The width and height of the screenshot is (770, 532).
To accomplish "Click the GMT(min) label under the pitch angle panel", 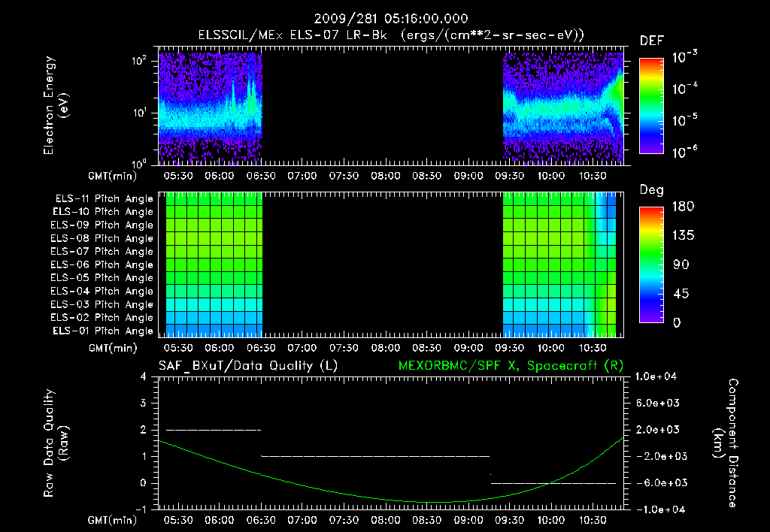I will pos(113,349).
